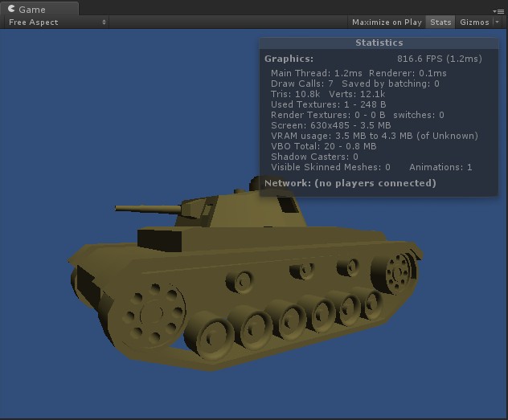Click the tank's gun barrel

[x=147, y=209]
